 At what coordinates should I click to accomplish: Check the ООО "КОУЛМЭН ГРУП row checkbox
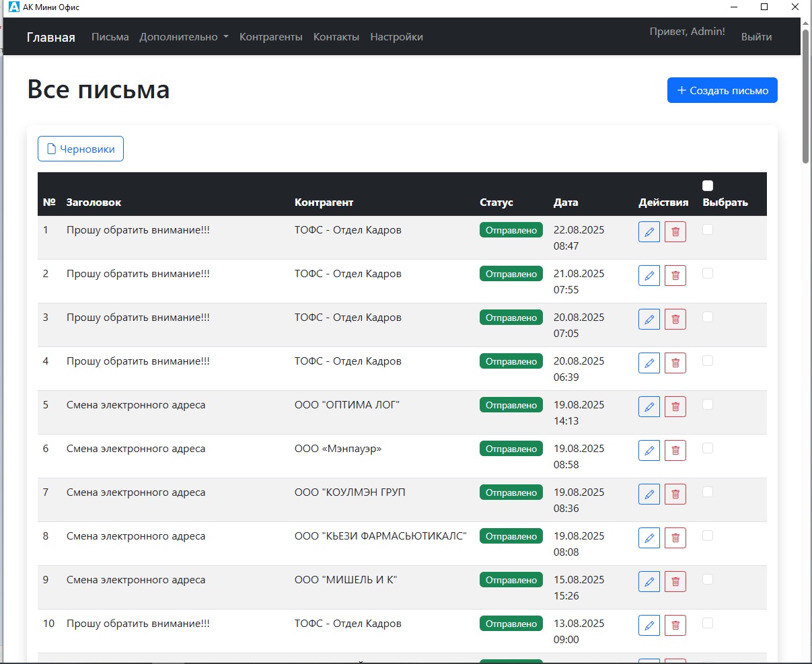(x=708, y=492)
